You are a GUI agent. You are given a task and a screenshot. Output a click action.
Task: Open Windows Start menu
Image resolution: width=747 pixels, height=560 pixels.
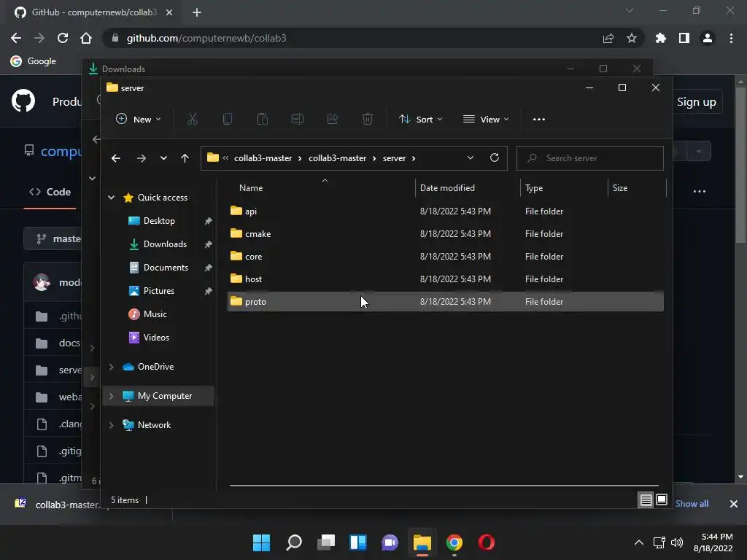click(x=262, y=542)
